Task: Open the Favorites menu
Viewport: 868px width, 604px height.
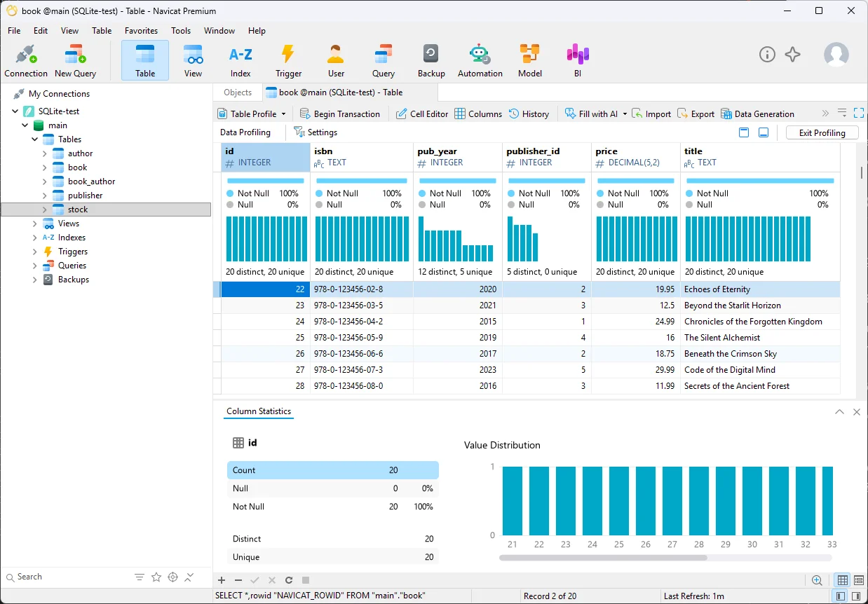Action: (141, 31)
